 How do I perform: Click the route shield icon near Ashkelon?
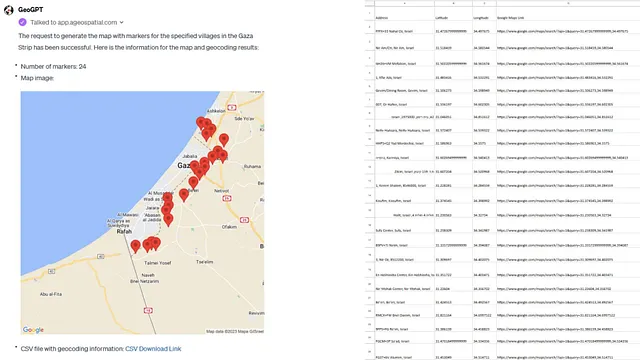click(231, 108)
